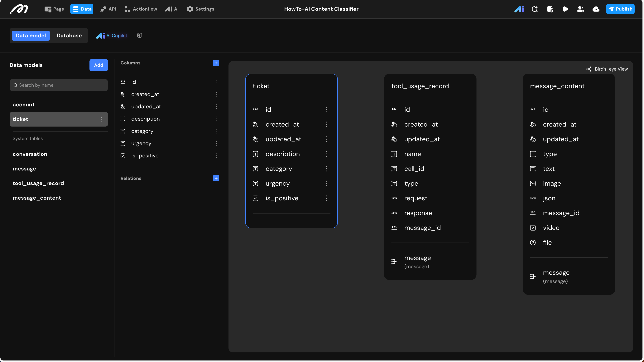This screenshot has height=362, width=644.
Task: Click the preview play icon
Action: pos(565,9)
